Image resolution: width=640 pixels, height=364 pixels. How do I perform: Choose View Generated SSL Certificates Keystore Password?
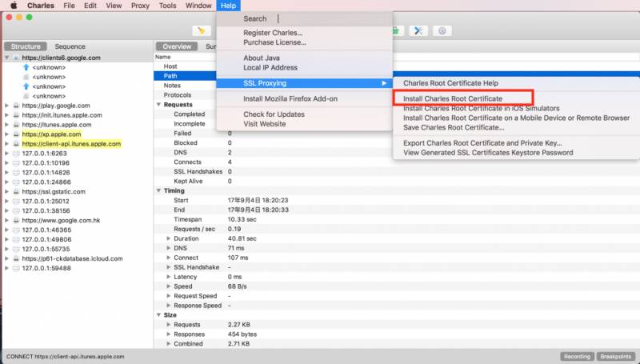[x=488, y=153]
